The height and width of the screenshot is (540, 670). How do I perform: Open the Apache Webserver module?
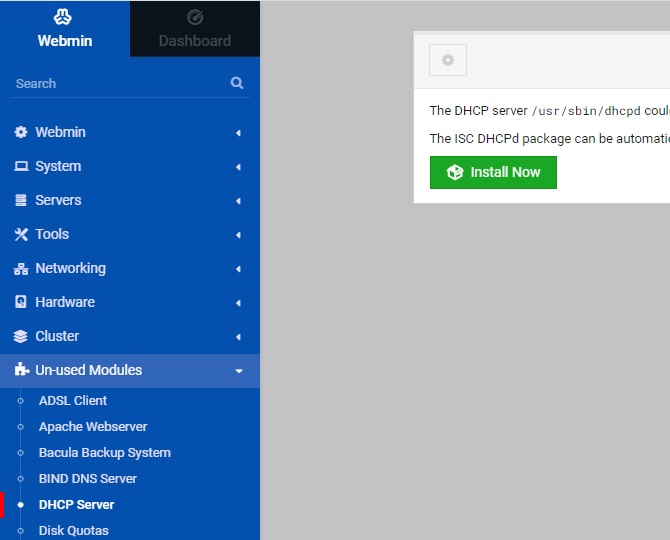pos(93,426)
